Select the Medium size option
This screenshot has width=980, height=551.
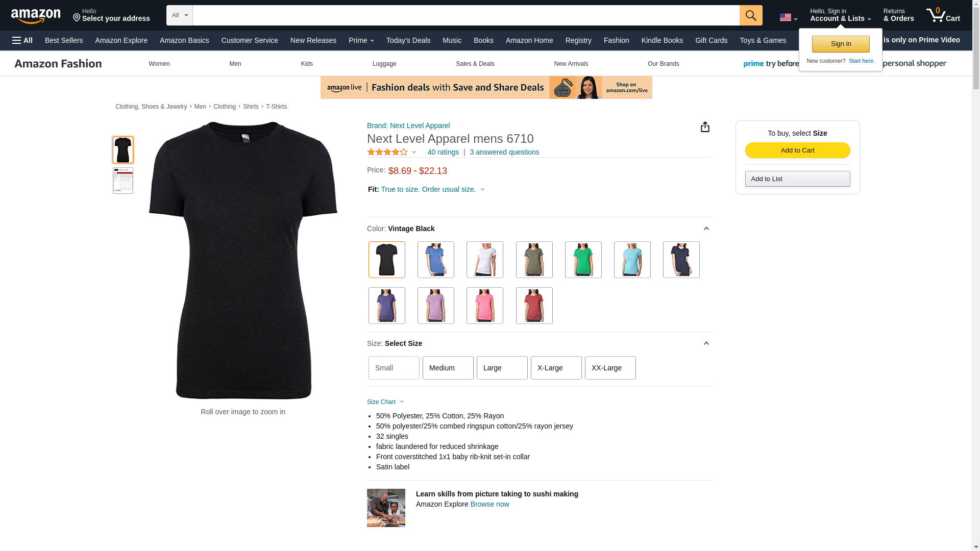[x=448, y=368]
